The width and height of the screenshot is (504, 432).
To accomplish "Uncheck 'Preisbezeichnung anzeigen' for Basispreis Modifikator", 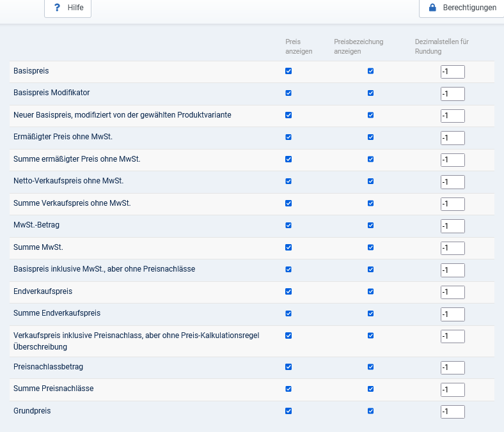I will click(x=370, y=93).
